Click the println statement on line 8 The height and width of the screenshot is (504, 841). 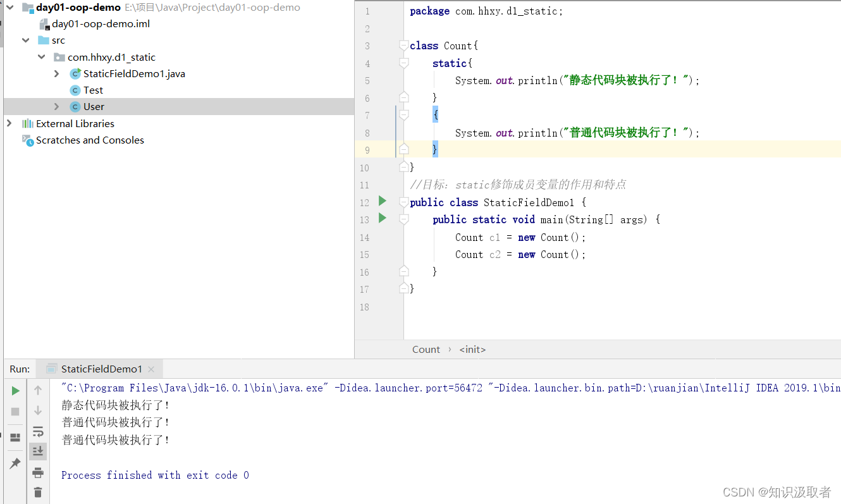point(577,133)
